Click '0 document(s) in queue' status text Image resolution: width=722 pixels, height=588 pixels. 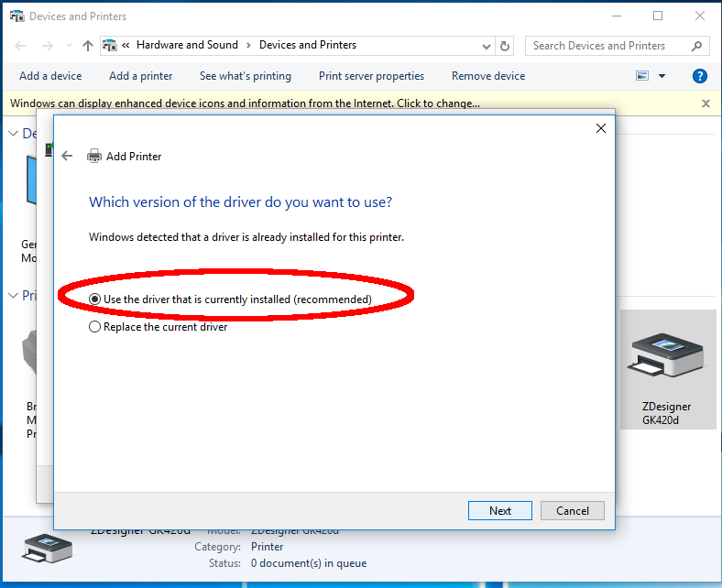click(309, 563)
